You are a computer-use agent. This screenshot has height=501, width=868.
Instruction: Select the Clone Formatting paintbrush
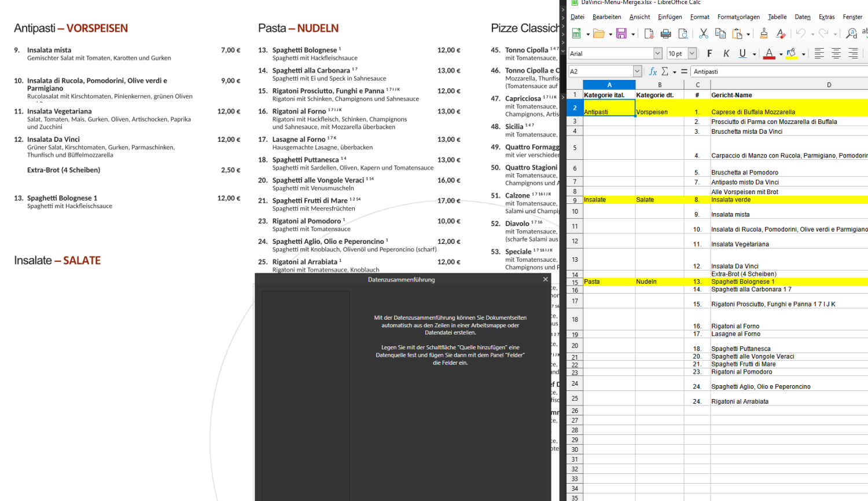764,34
